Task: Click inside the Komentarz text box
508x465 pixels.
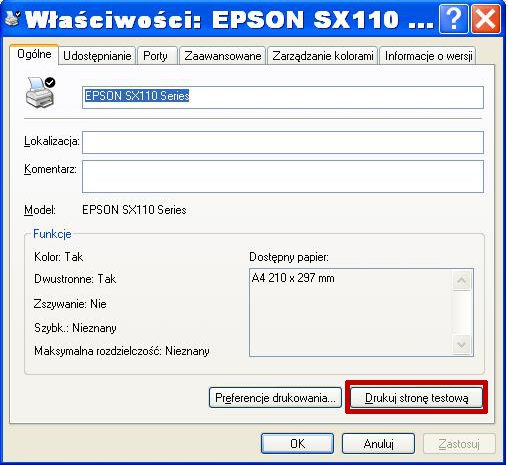Action: (283, 176)
